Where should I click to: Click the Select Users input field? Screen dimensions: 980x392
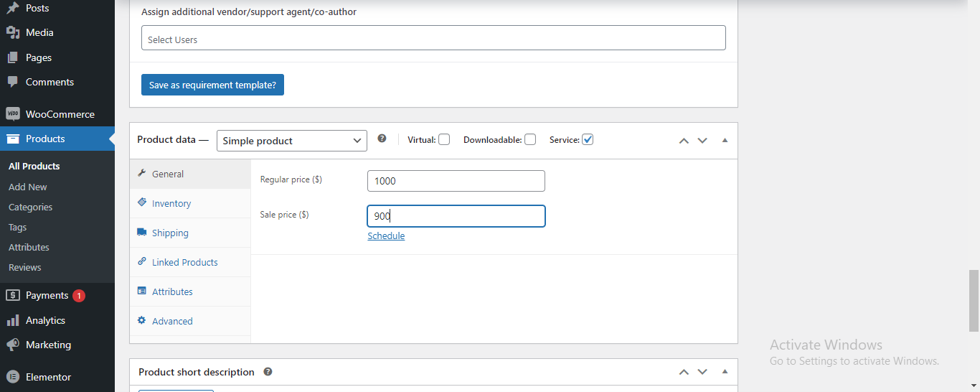coord(433,38)
